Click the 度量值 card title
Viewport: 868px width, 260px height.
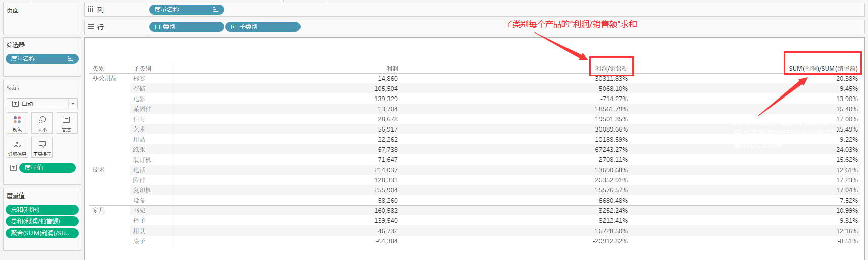tap(16, 196)
